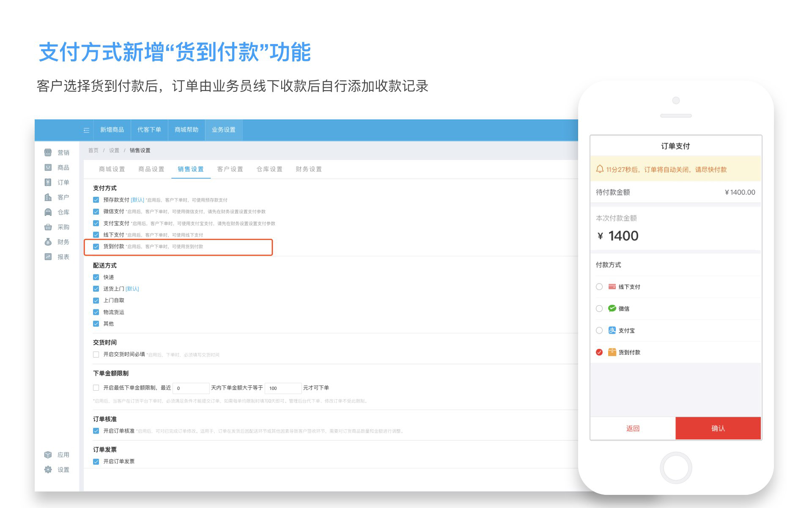Select the 仓库 warehouse sidebar icon
The image size is (812, 508).
point(48,212)
